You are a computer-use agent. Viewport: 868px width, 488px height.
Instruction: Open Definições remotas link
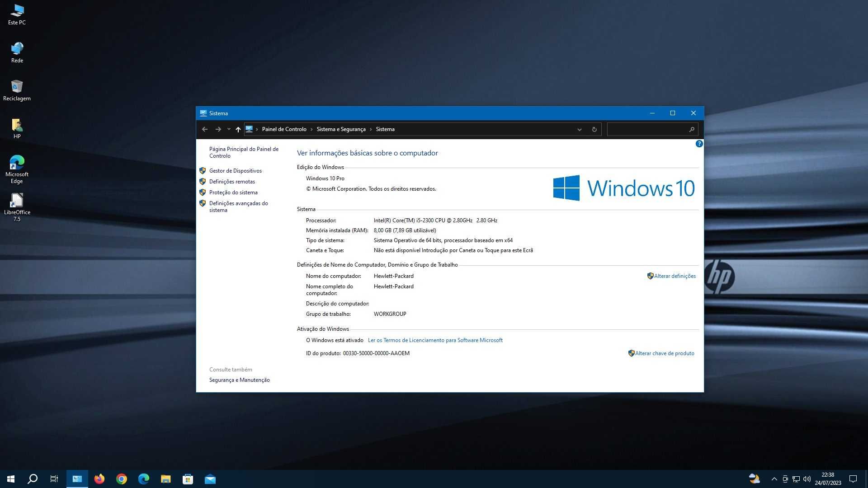point(232,182)
